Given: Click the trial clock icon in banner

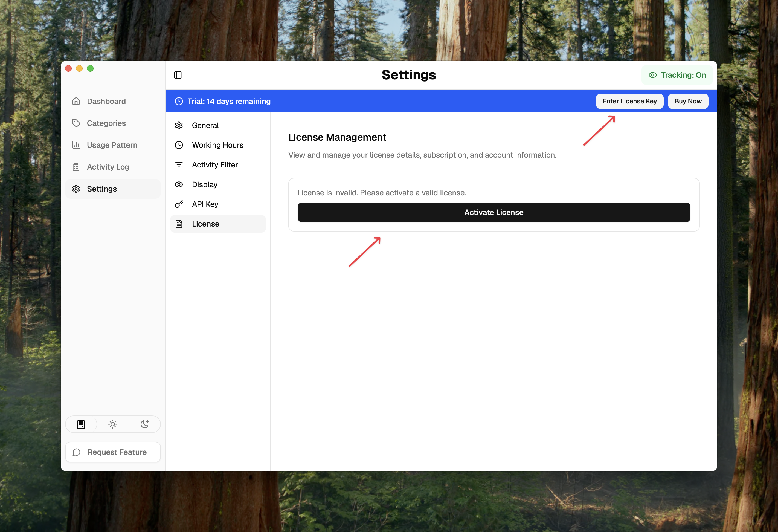Looking at the screenshot, I should point(179,101).
